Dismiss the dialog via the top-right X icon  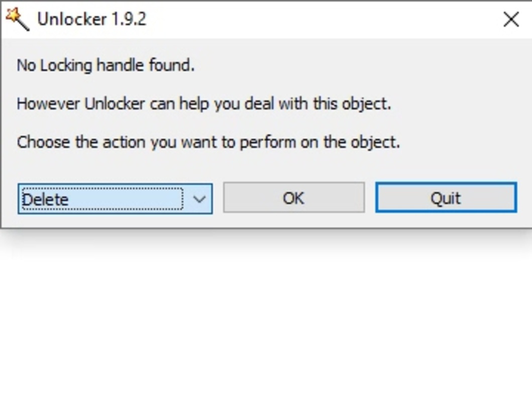point(511,19)
